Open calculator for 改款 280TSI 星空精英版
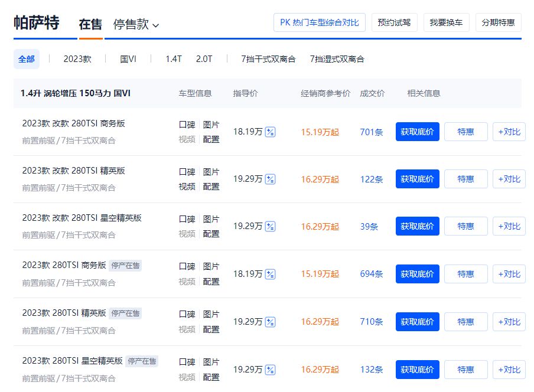The height and width of the screenshot is (392, 534). pyautogui.click(x=270, y=227)
